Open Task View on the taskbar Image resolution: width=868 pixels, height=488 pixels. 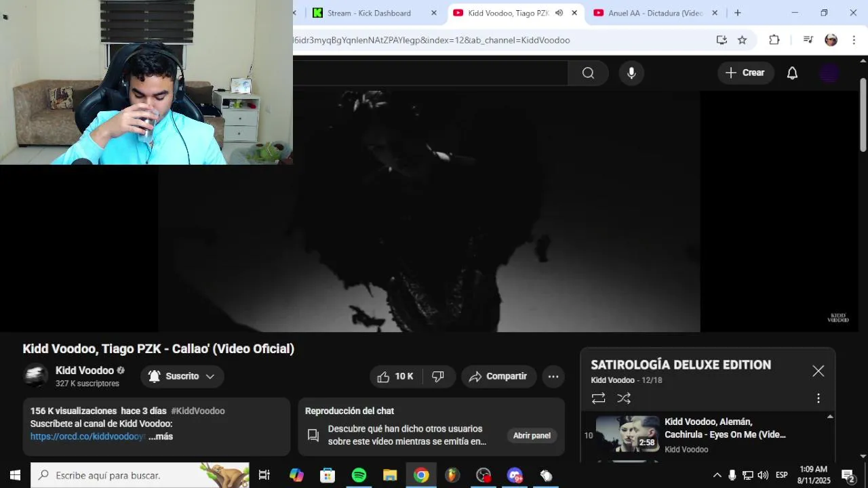(264, 475)
